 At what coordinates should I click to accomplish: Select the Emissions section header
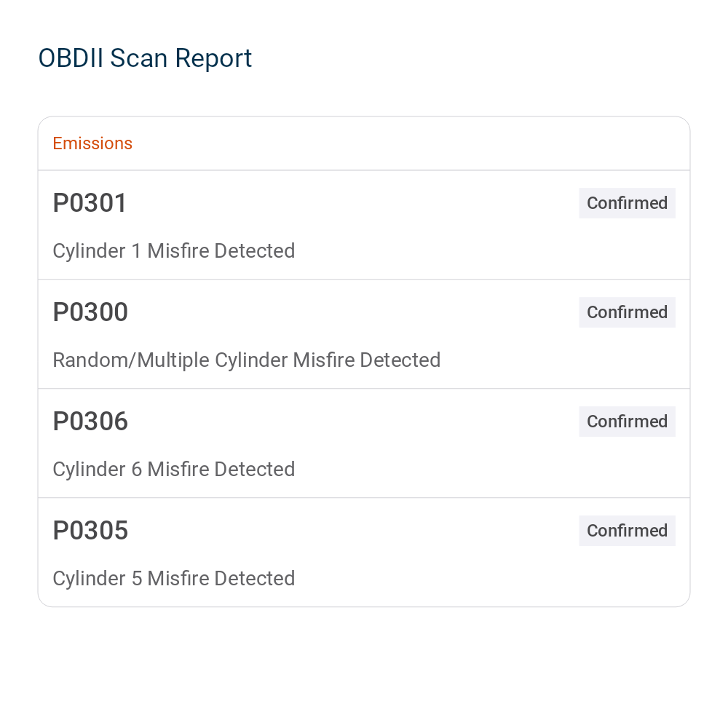tap(92, 143)
